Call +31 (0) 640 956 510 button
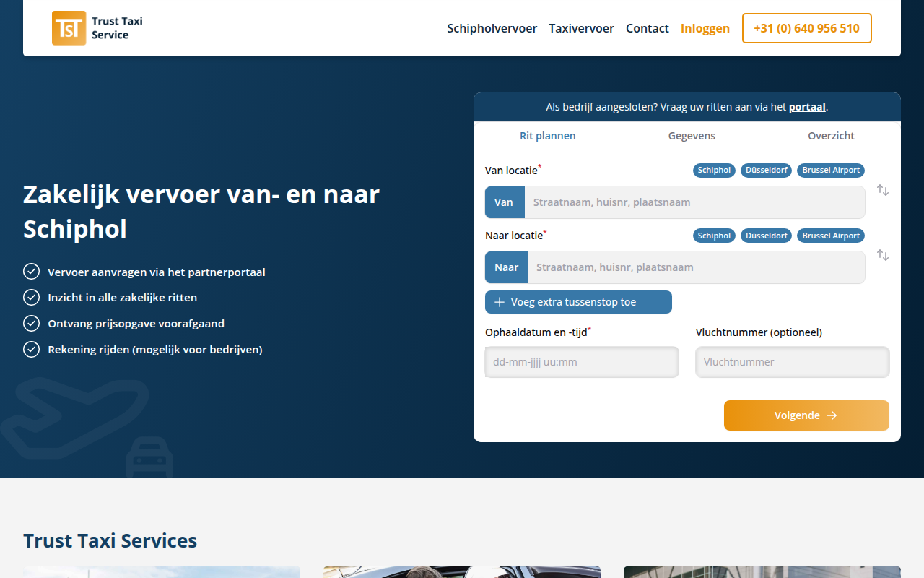This screenshot has height=578, width=924. (806, 28)
